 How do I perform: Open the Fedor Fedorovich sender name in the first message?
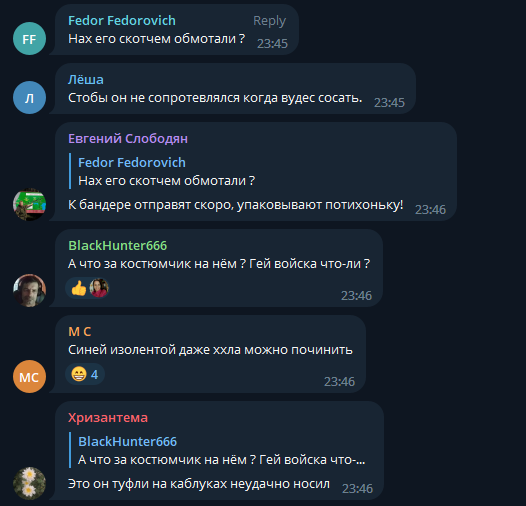(122, 20)
